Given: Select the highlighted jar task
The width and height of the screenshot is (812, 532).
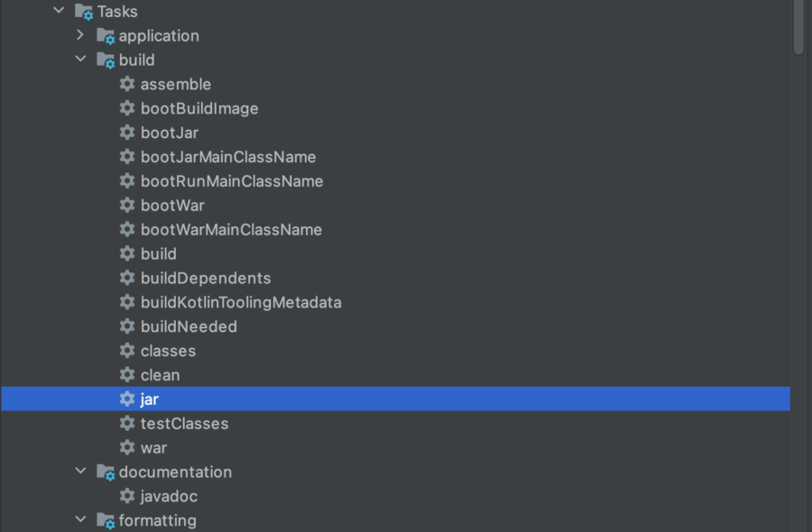Looking at the screenshot, I should coord(396,399).
